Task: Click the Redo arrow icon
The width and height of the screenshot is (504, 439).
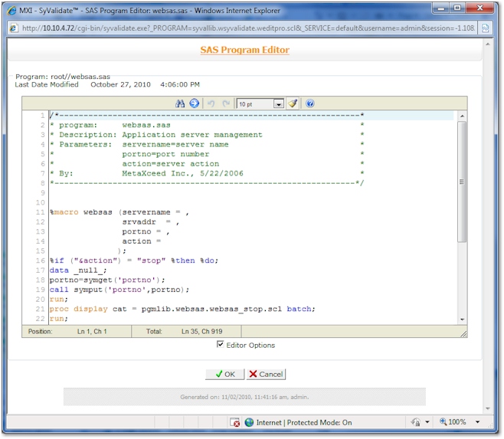Action: (x=226, y=103)
